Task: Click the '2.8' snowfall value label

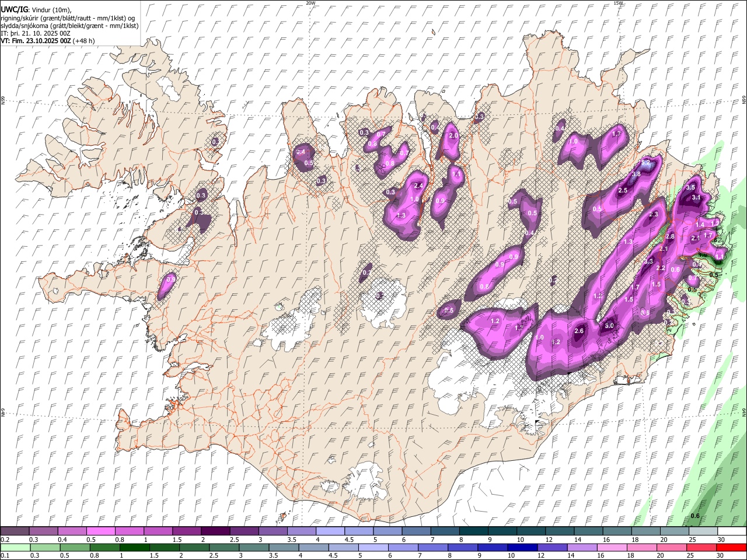Action: [670, 236]
